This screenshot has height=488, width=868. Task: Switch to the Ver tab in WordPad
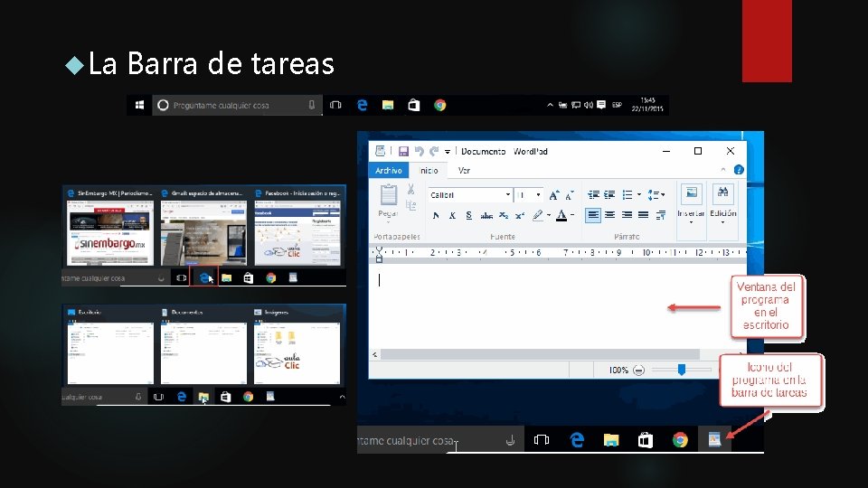tap(464, 171)
